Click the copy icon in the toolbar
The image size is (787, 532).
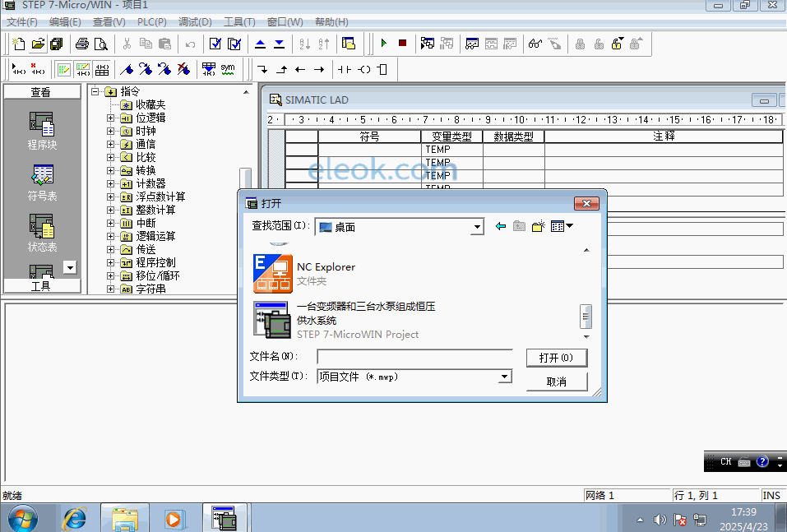coord(146,44)
